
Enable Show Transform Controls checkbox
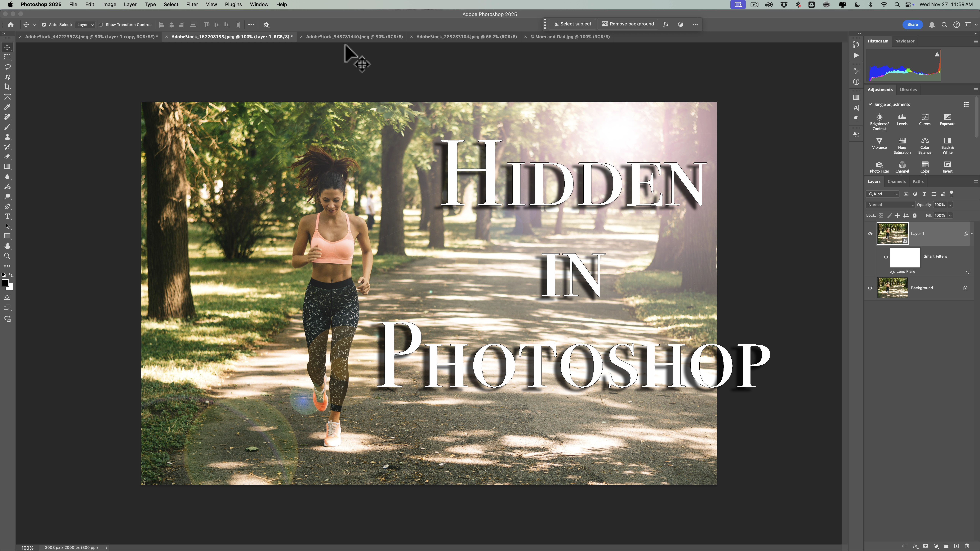(101, 25)
